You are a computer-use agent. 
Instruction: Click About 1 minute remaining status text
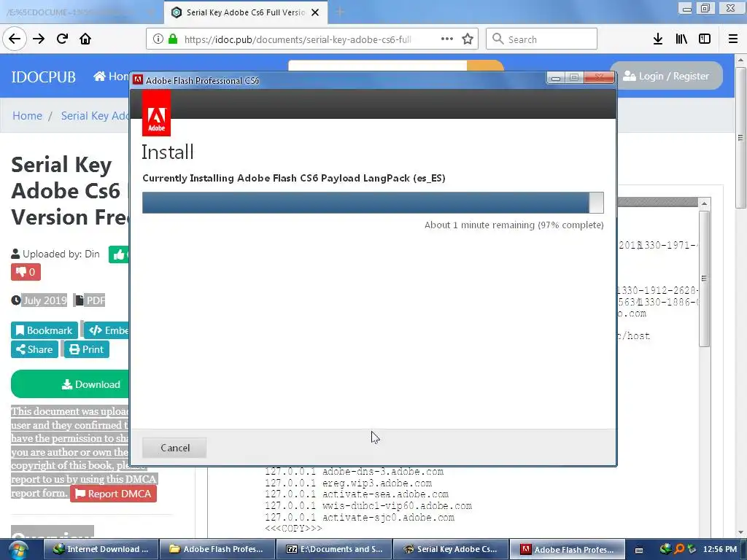tap(514, 225)
